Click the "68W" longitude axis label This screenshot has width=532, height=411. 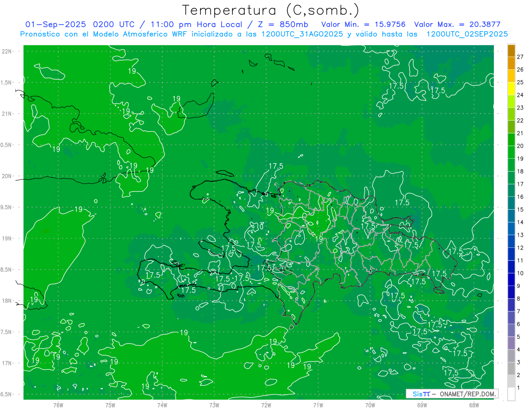[473, 405]
